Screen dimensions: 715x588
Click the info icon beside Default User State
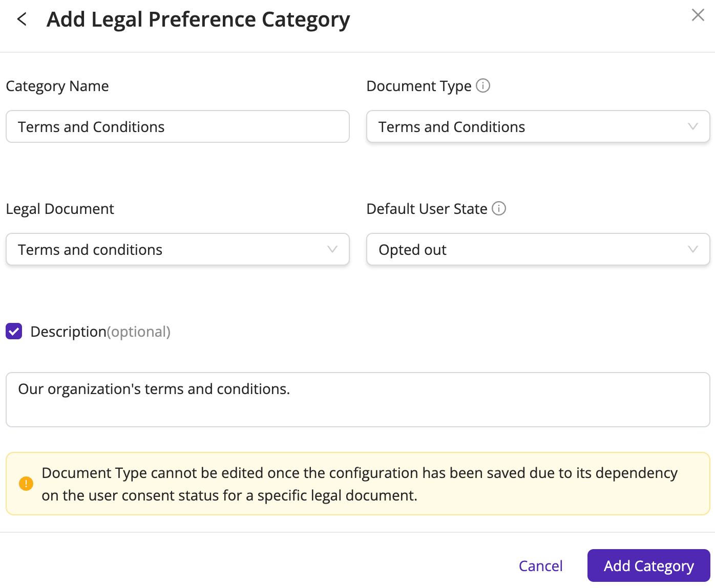coord(498,208)
